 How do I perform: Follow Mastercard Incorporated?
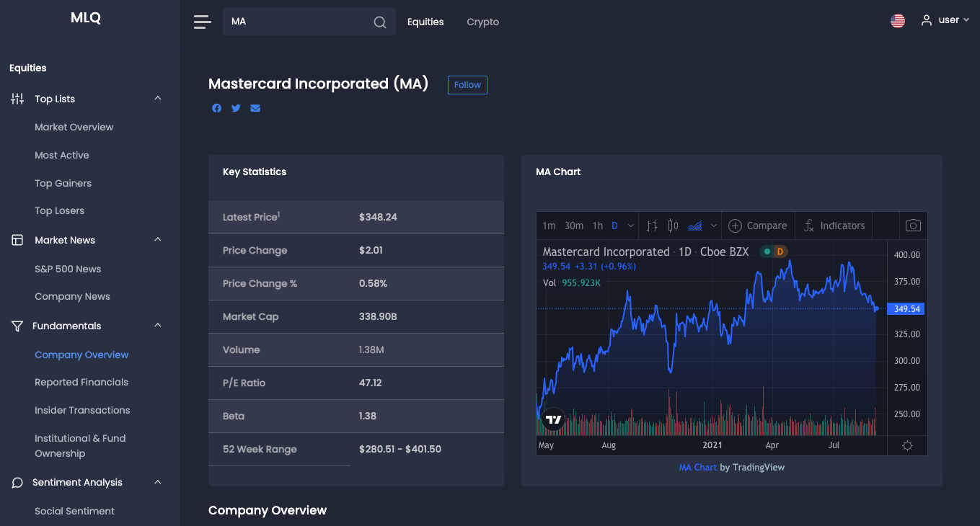pos(467,85)
